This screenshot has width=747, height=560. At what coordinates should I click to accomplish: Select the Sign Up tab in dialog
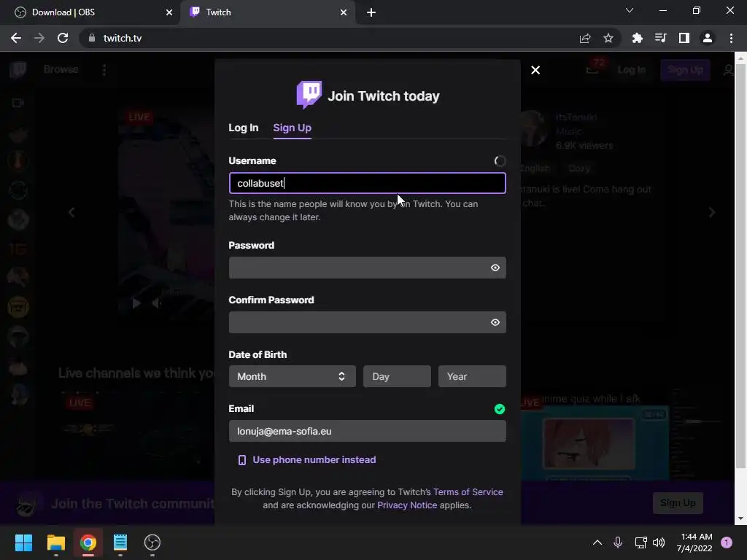(292, 128)
